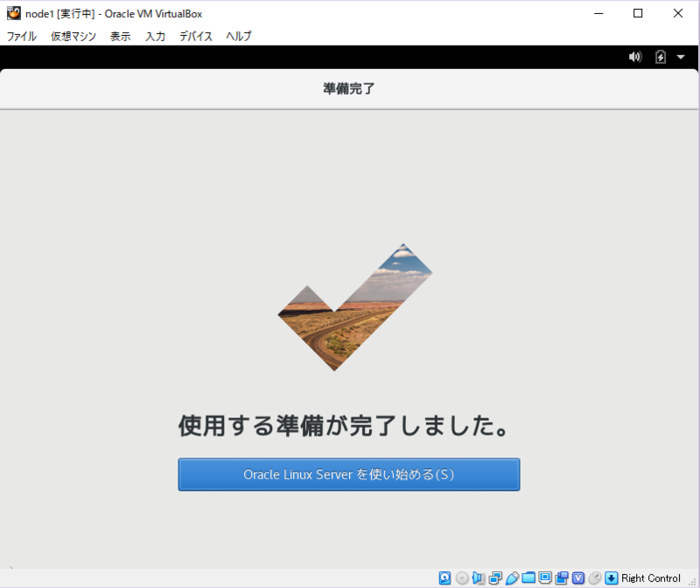Click the virtualization CPU status icon

[x=577, y=578]
